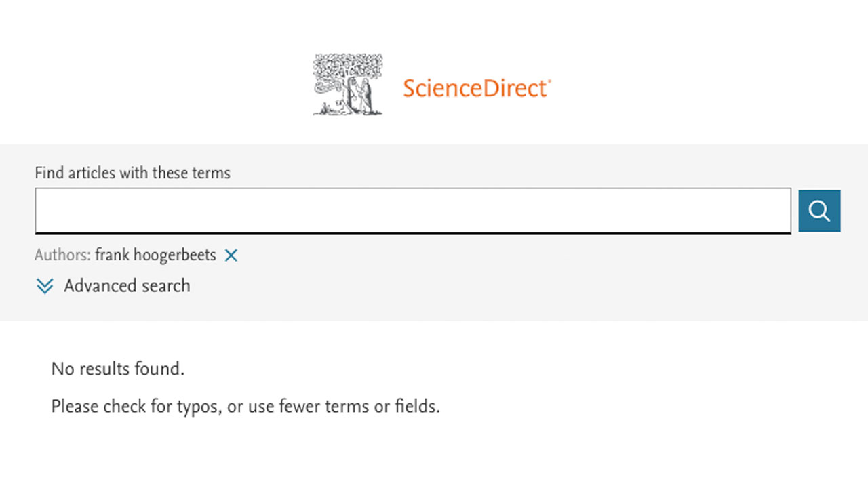
Task: Click the "Please check for typos" hint text
Action: 245,407
